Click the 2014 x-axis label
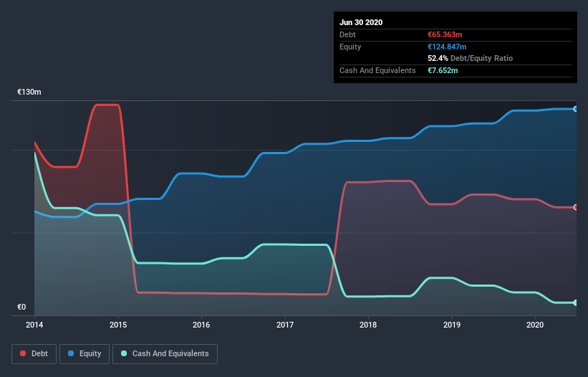 click(34, 325)
